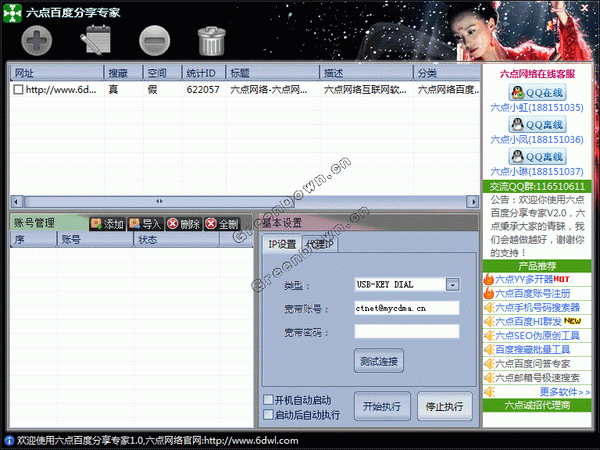Click the 宽带账号 input field
This screenshot has height=450, width=600.
click(407, 308)
